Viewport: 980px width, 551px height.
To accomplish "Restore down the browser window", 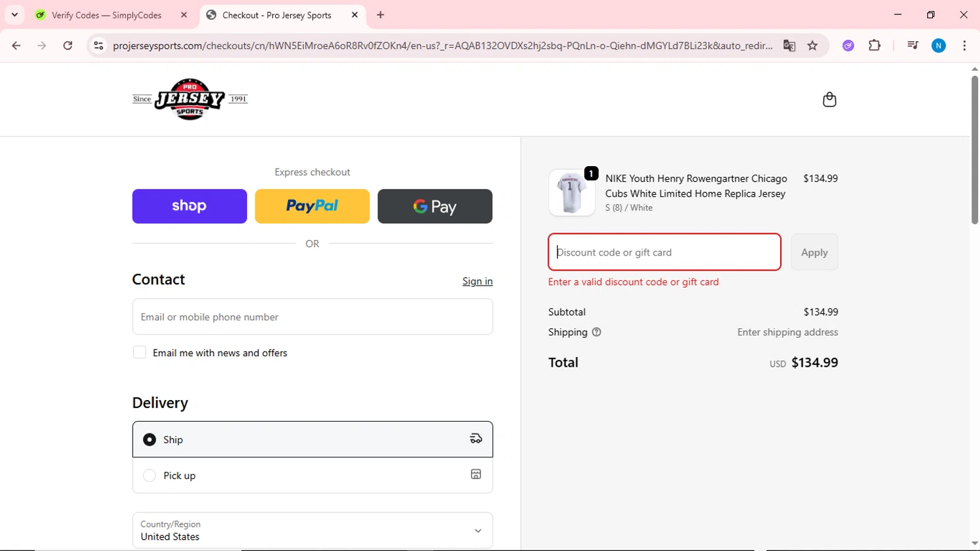I will pyautogui.click(x=930, y=14).
